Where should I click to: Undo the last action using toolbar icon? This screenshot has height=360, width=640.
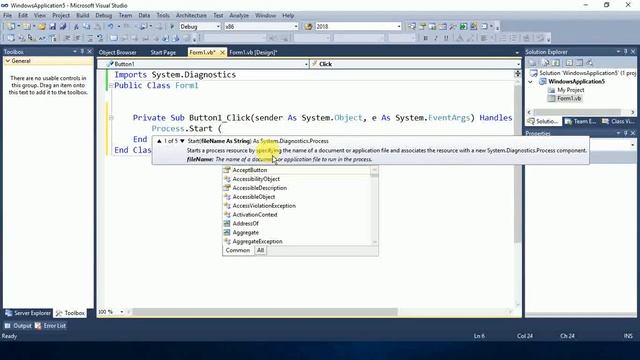[x=110, y=27]
